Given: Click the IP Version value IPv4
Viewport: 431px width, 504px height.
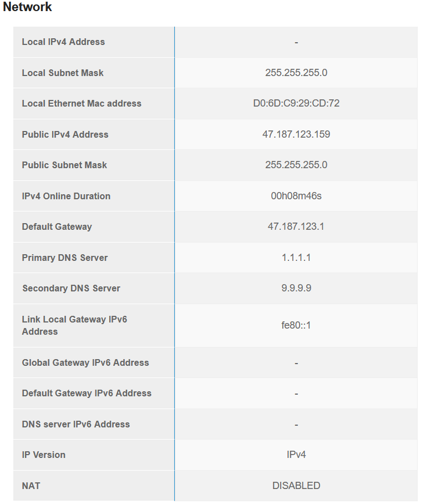Looking at the screenshot, I should [296, 455].
